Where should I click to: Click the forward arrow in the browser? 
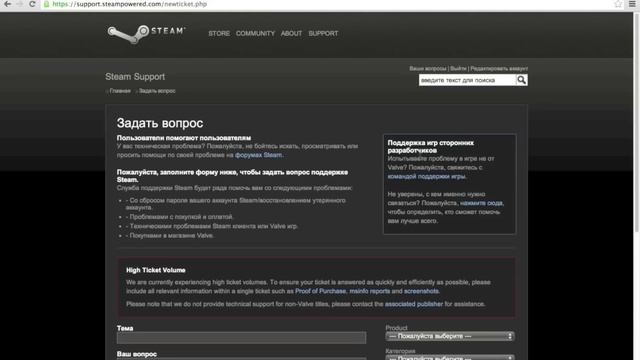click(x=19, y=4)
